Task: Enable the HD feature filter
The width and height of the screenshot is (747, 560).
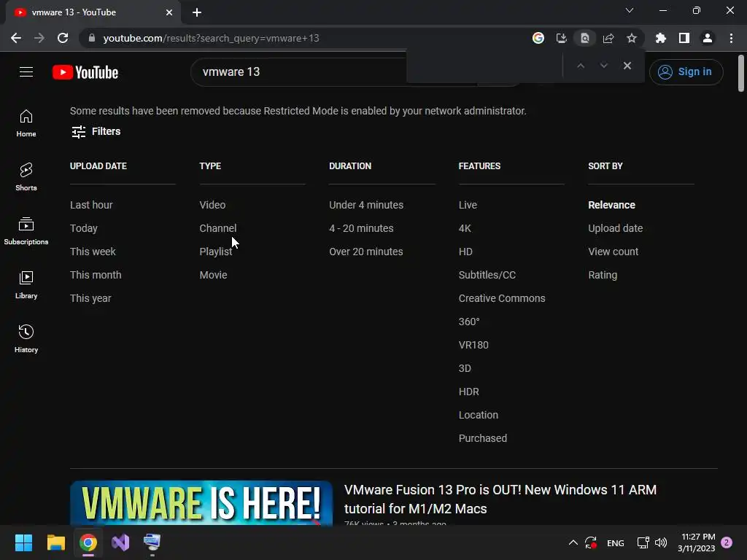Action: click(x=465, y=252)
